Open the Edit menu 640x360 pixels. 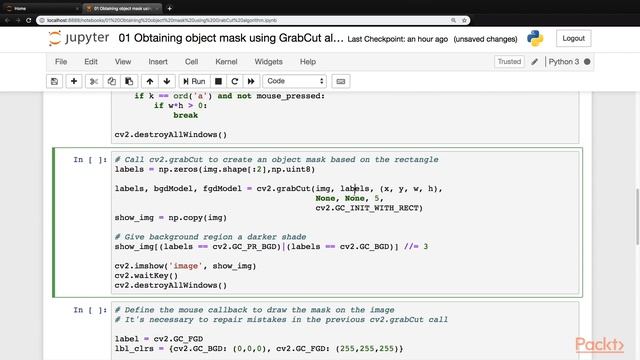91,62
